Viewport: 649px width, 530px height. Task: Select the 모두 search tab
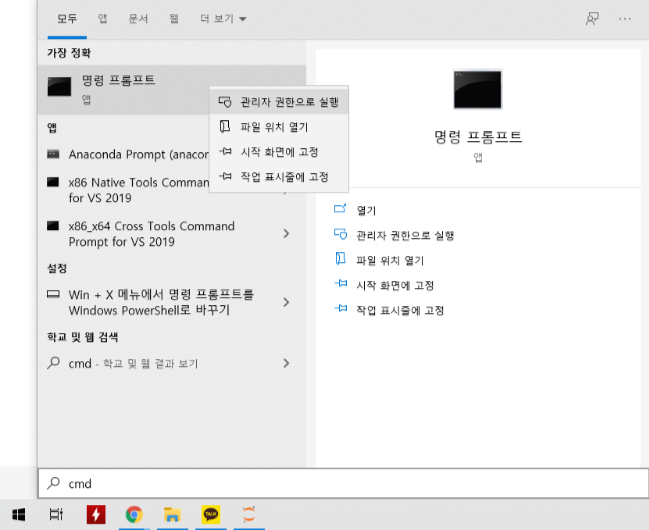[67, 19]
